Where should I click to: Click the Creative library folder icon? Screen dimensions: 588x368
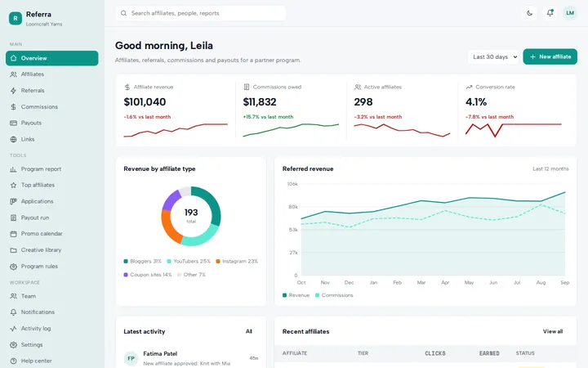pyautogui.click(x=14, y=250)
